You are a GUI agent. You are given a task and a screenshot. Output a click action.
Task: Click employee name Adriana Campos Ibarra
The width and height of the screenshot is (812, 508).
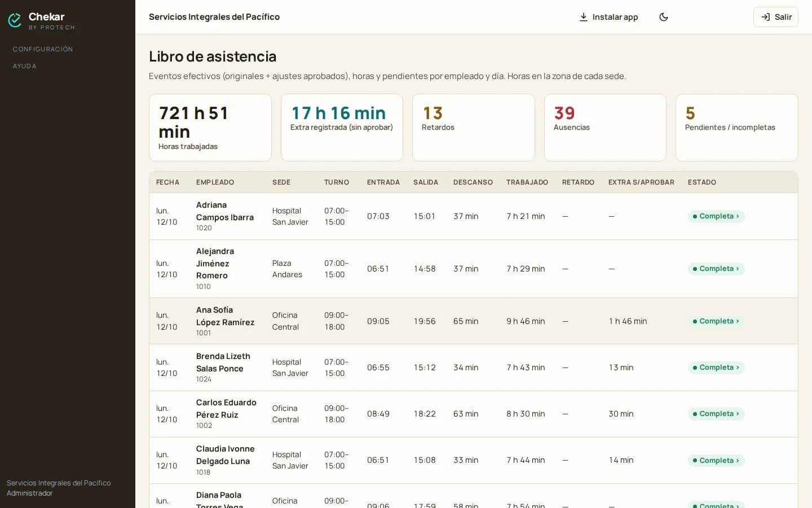224,211
